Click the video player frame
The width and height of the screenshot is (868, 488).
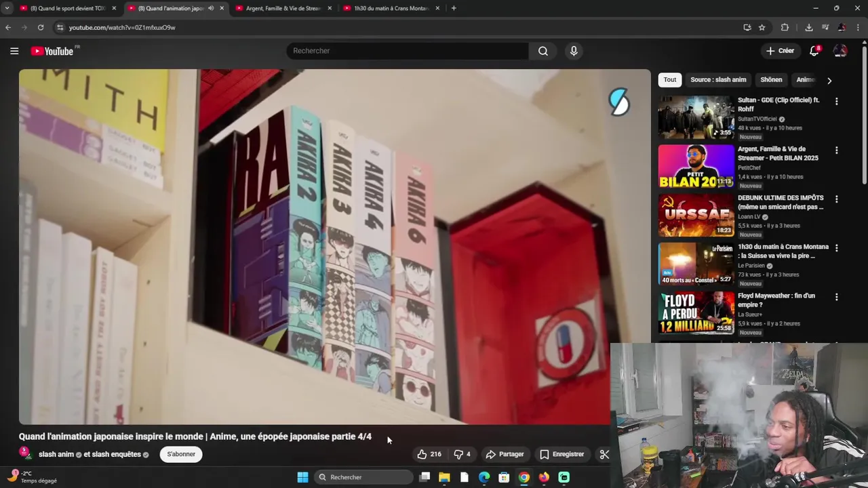point(334,247)
